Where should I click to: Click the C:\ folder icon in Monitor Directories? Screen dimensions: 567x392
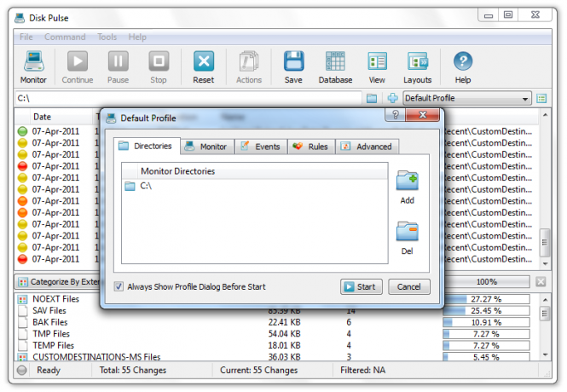coord(130,187)
